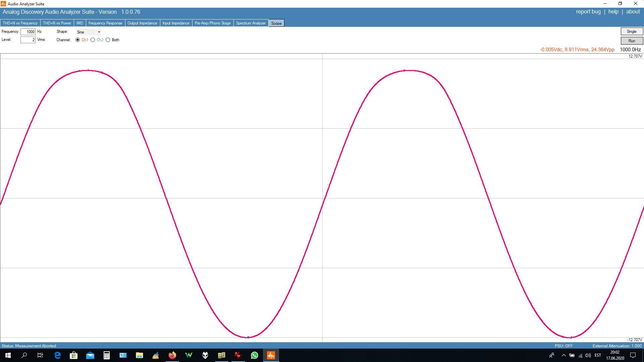
Task: Select the Both channels radio button
Action: point(108,40)
